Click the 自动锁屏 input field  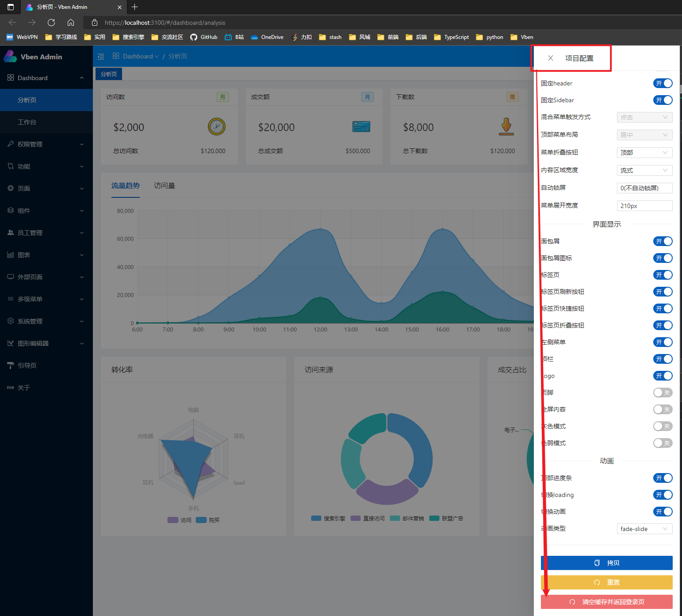point(644,188)
